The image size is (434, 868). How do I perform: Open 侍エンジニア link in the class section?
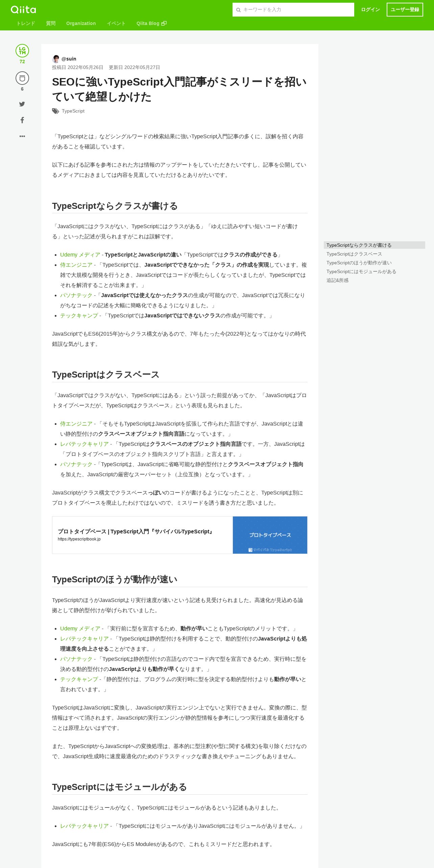tap(76, 265)
